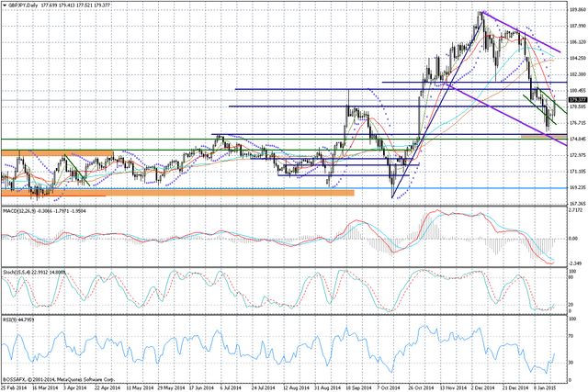Click the 13 Nov 2014 date label
The height and width of the screenshot is (392, 588).
453,386
